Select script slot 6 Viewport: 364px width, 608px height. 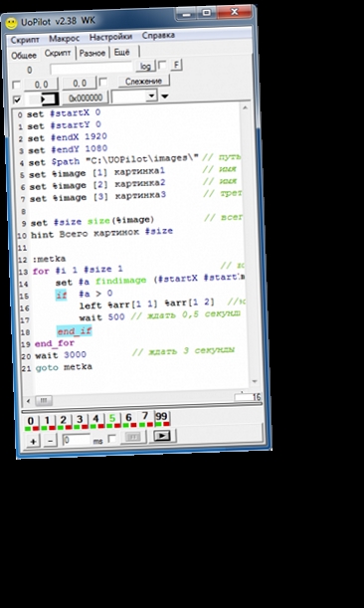[128, 418]
